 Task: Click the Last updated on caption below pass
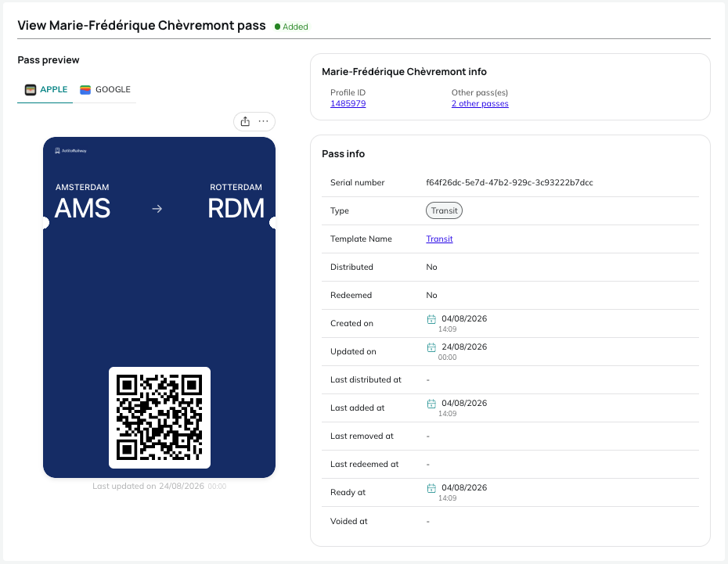coord(159,486)
